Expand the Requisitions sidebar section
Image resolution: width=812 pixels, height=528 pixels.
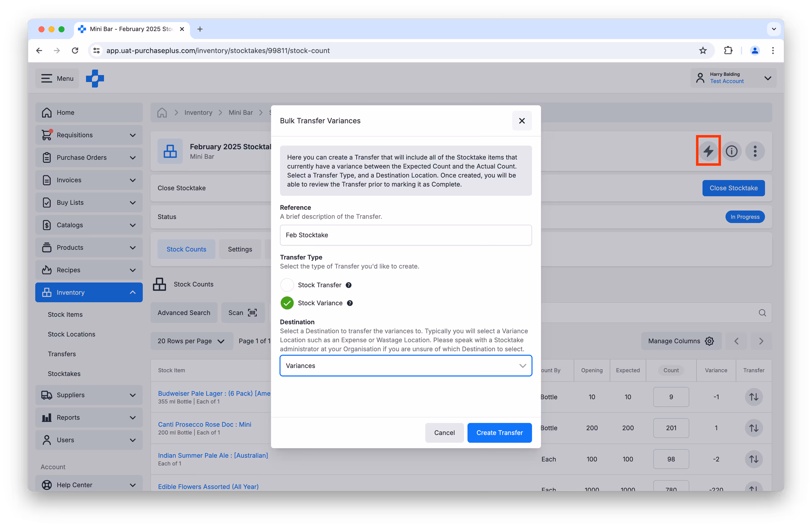pyautogui.click(x=89, y=135)
